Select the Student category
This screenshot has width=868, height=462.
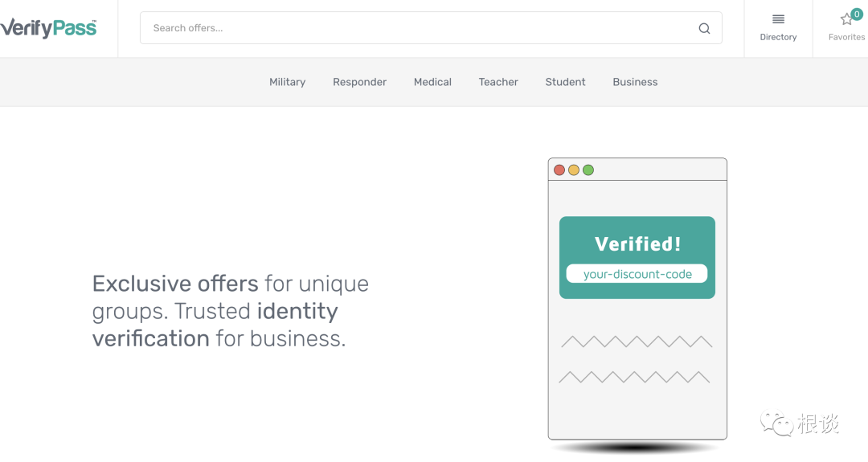565,82
